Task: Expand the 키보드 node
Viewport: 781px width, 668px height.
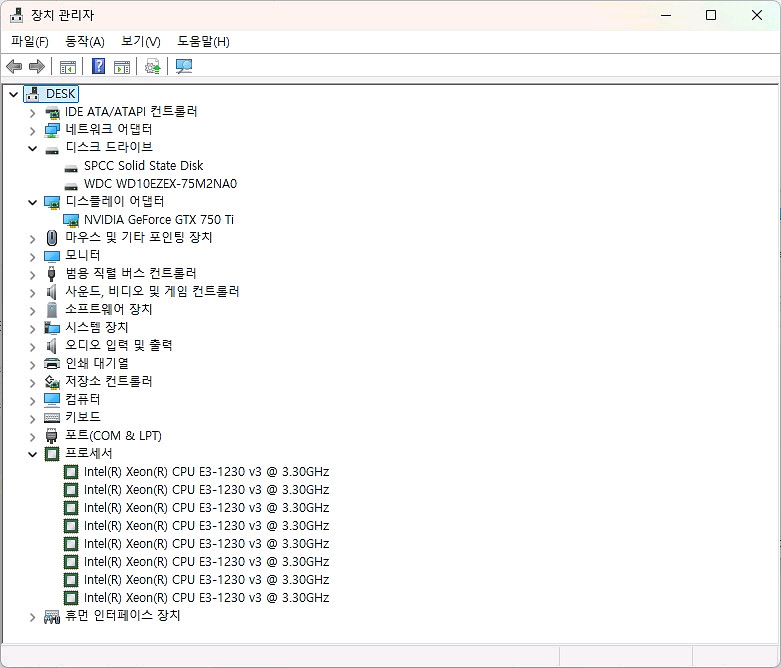Action: pos(32,419)
